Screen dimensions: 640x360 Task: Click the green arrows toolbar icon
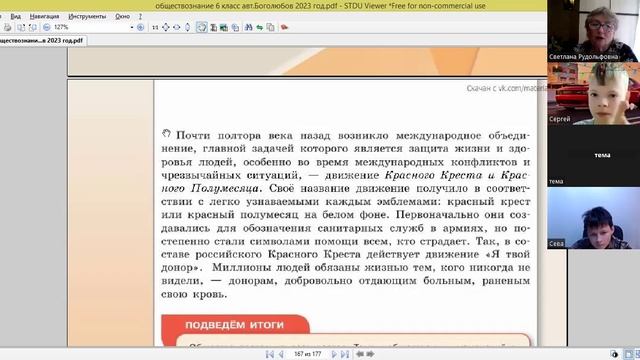coord(259,27)
